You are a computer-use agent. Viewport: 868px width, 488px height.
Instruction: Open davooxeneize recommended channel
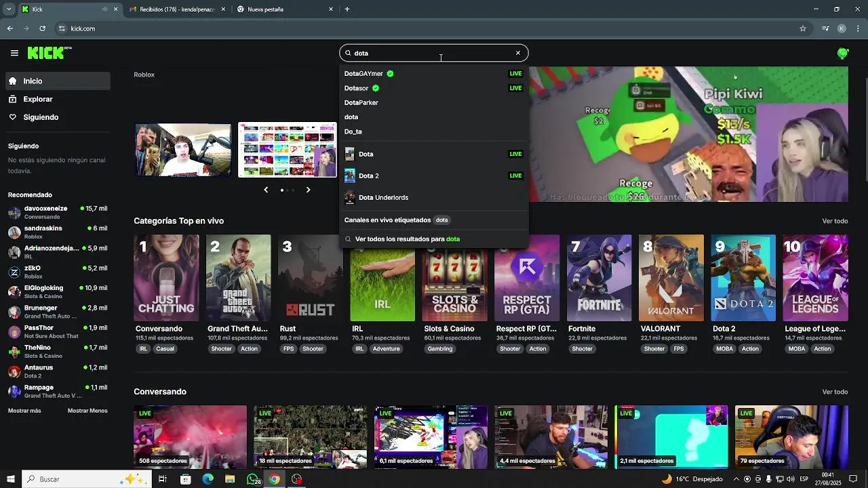tap(58, 212)
